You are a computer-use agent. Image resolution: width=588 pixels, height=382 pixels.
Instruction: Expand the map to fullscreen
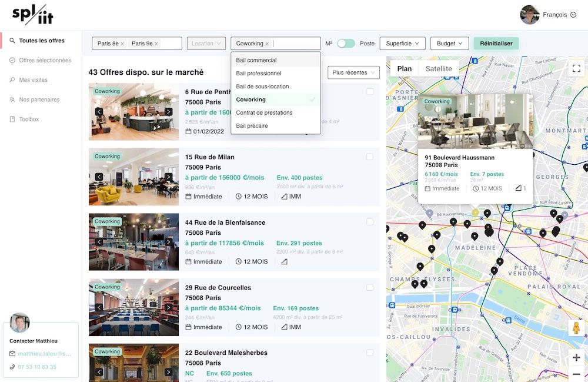(x=576, y=68)
